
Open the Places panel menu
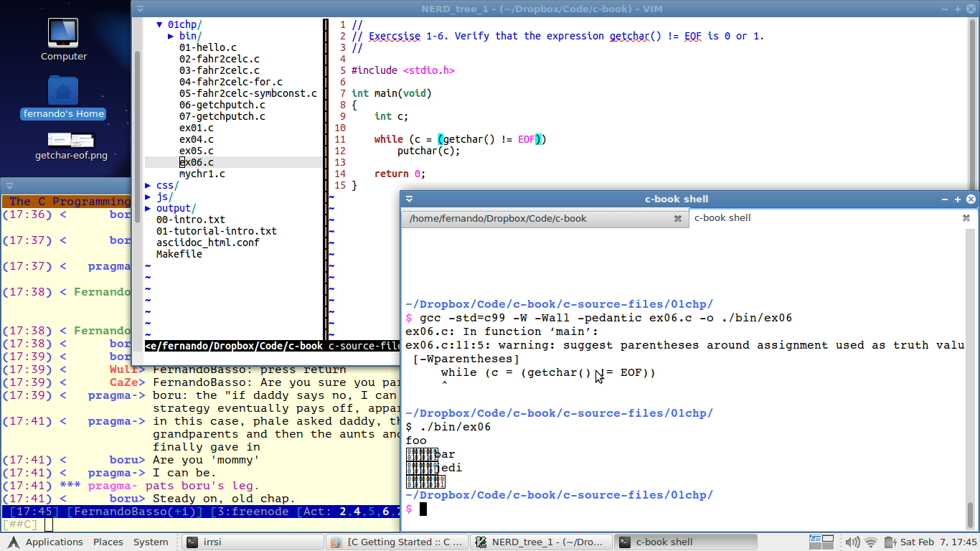coord(108,542)
